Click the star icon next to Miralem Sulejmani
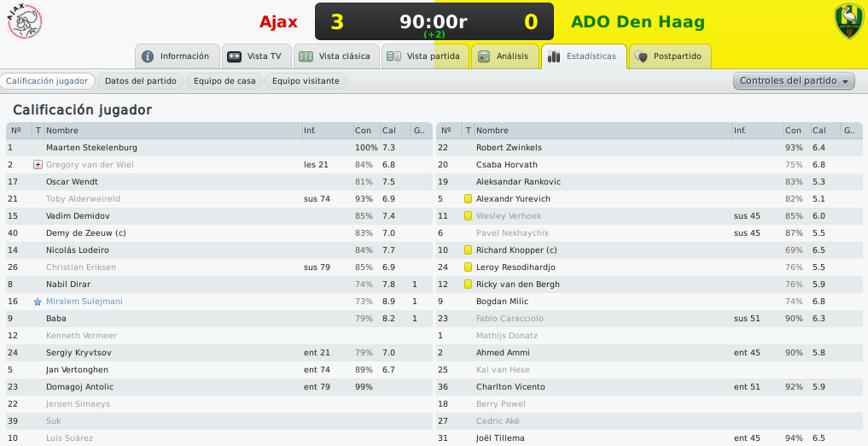The image size is (868, 446). 38,302
